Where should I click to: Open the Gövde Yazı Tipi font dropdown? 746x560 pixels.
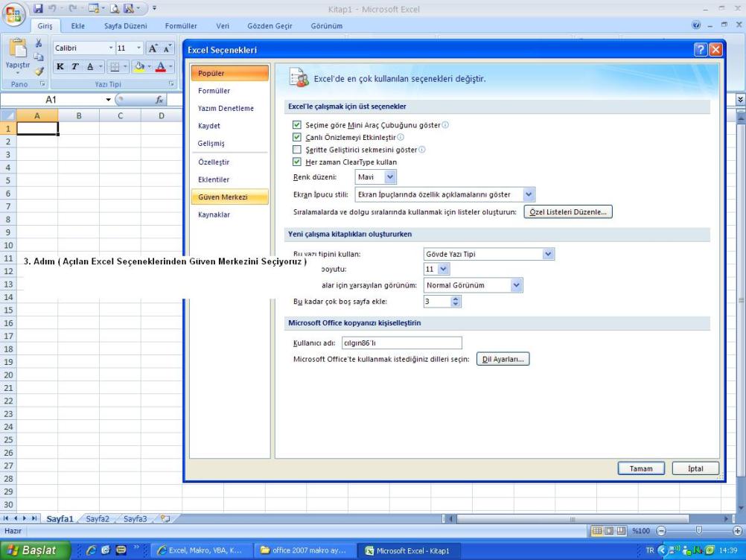coord(548,254)
